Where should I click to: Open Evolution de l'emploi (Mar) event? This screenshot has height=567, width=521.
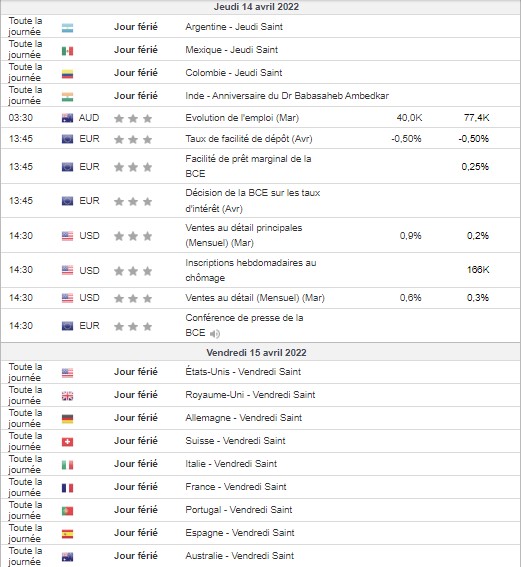[242, 118]
